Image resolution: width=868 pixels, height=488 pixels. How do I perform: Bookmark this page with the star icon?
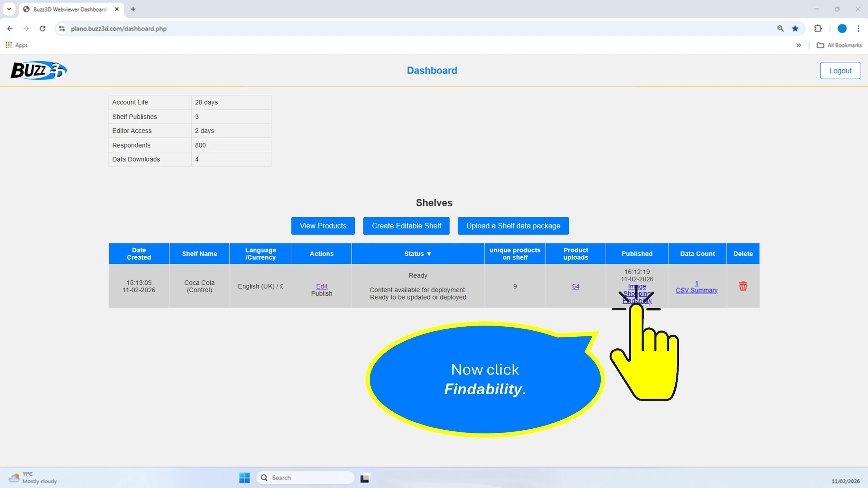point(795,28)
